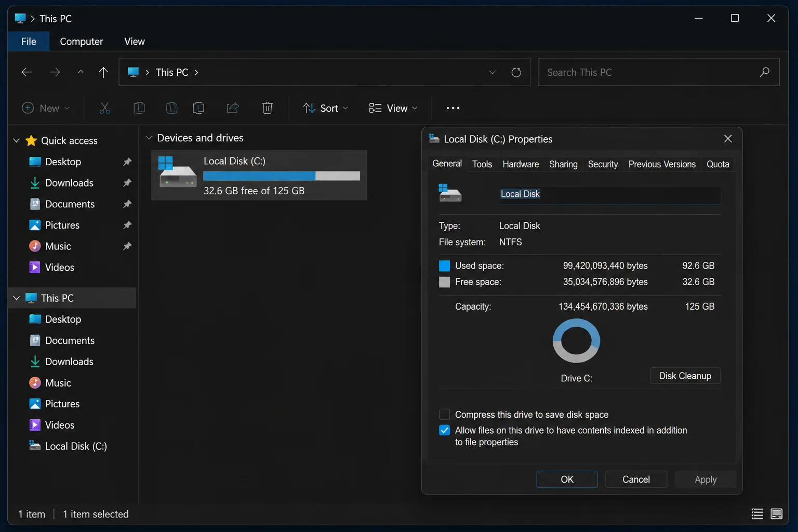Click the Cut scissors icon in toolbar

point(105,108)
